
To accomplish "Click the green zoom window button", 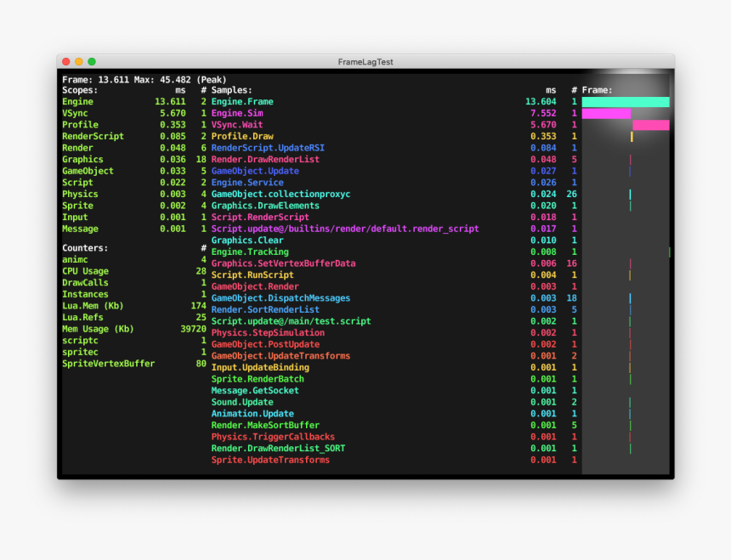I will (x=92, y=61).
